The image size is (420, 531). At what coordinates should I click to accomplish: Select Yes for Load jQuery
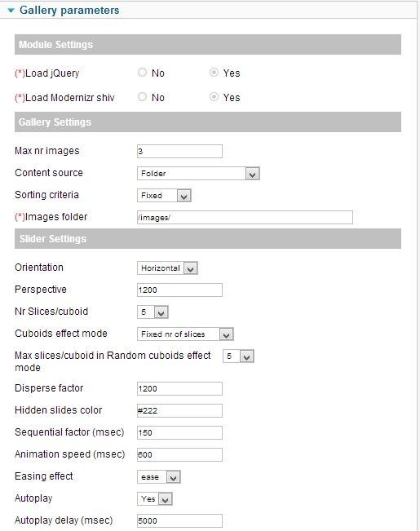click(214, 72)
